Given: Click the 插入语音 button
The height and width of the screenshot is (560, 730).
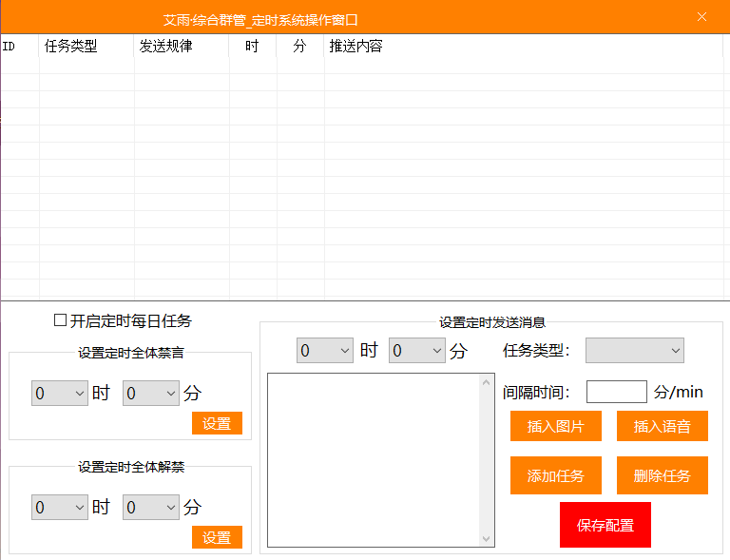Looking at the screenshot, I should pos(663,427).
